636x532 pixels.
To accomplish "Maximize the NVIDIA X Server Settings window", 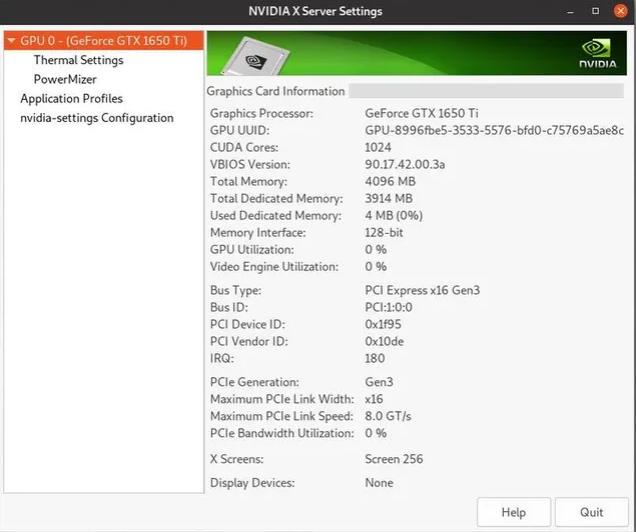I will (595, 11).
